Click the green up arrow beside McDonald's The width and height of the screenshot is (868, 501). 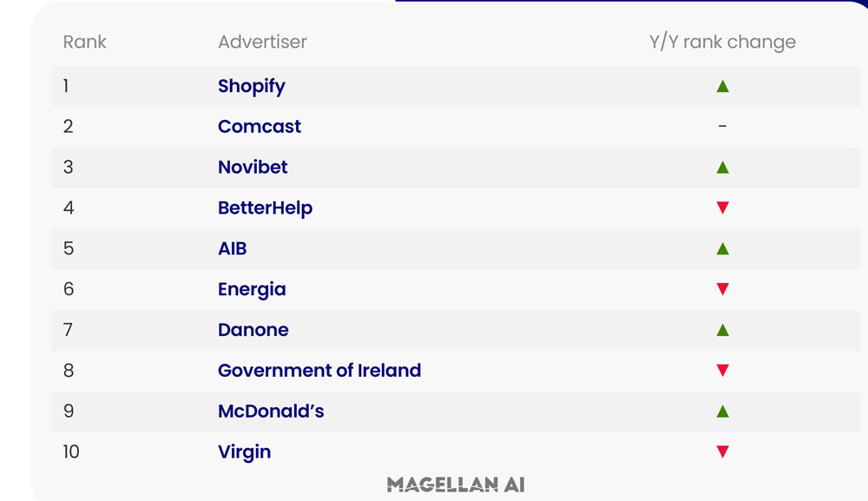pyautogui.click(x=722, y=412)
